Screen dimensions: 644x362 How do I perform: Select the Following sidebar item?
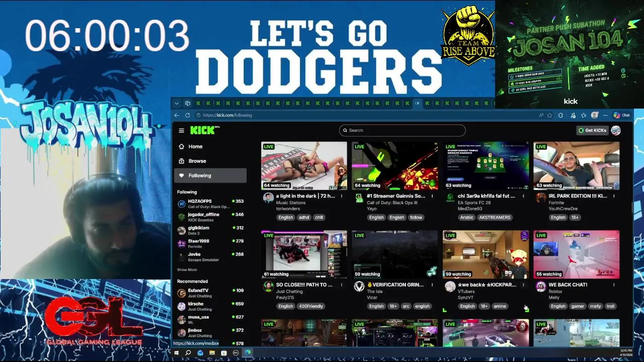click(210, 175)
